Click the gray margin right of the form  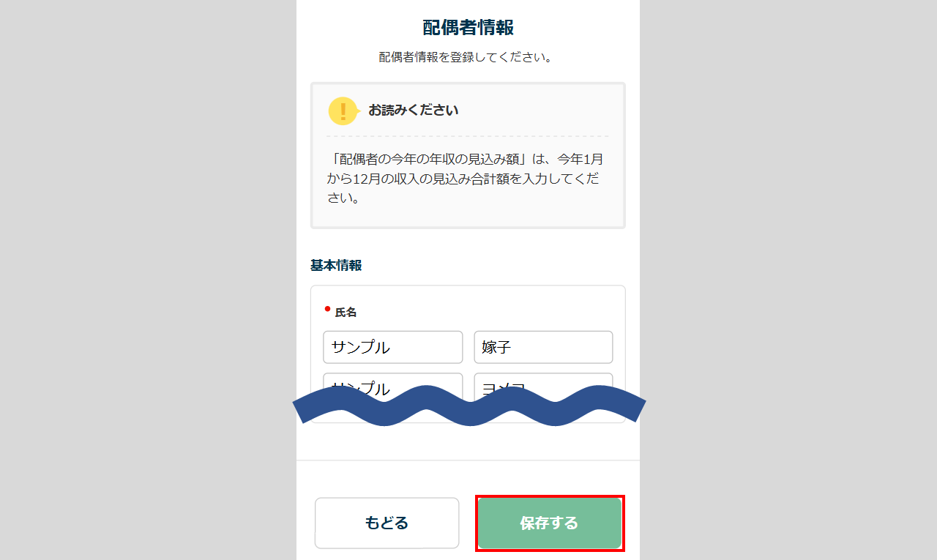[x=791, y=278]
